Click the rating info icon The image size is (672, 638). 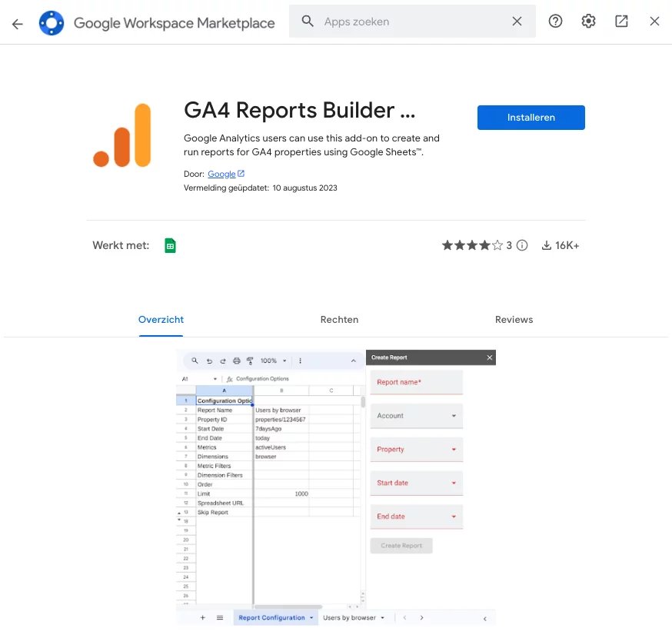coord(522,246)
